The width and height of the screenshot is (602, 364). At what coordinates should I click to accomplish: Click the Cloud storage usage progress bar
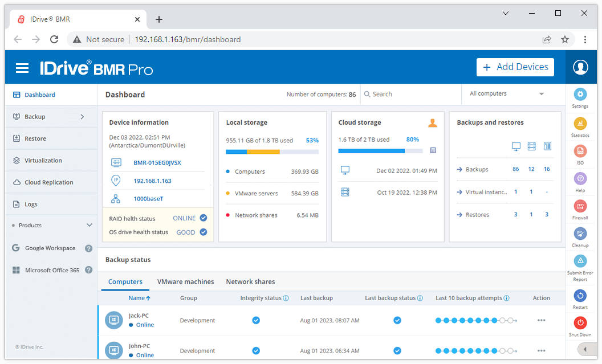coord(380,151)
